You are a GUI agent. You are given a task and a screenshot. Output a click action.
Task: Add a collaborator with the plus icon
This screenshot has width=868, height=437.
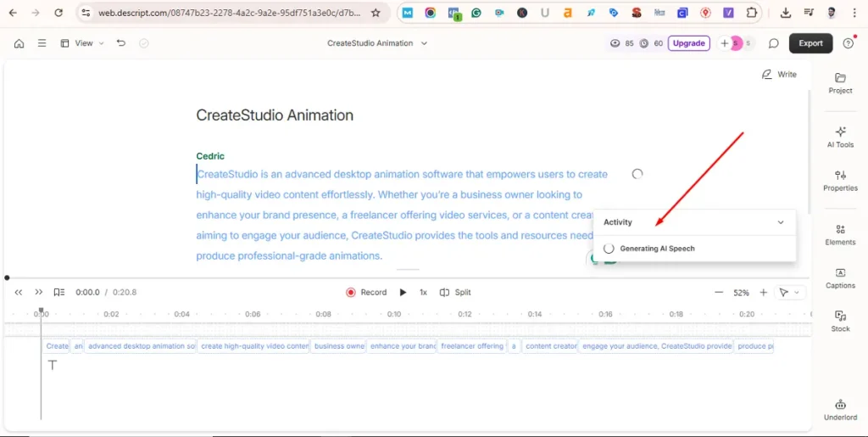point(724,43)
